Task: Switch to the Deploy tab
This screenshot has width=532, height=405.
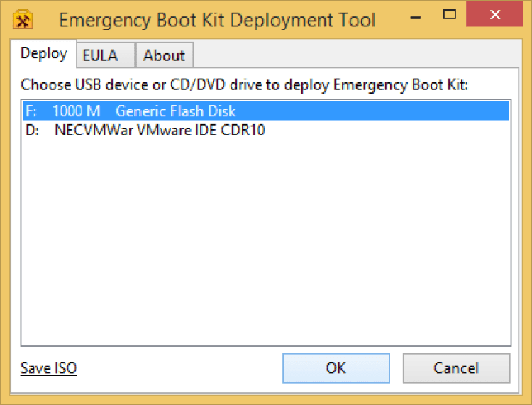Action: pos(44,54)
